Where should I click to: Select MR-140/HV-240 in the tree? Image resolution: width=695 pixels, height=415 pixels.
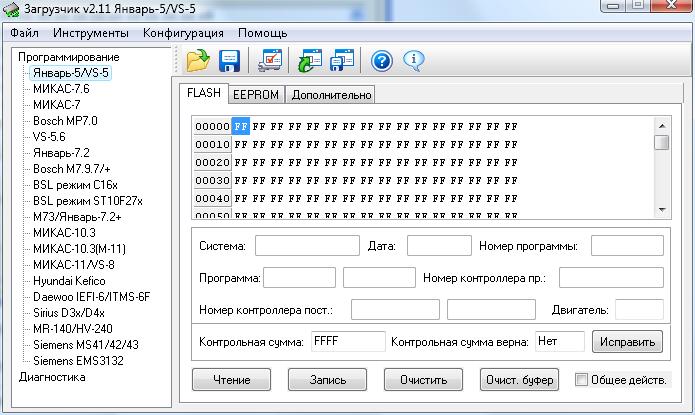(73, 329)
